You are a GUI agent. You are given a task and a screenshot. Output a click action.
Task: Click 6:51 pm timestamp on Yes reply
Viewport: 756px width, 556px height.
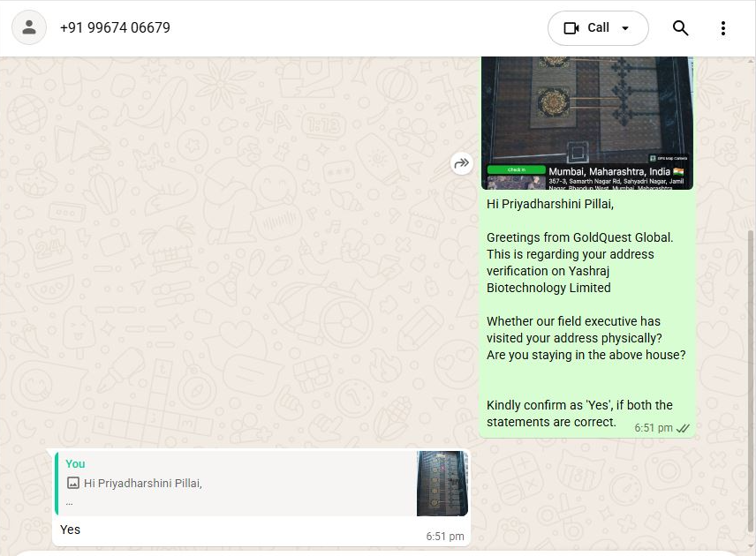[x=445, y=537]
